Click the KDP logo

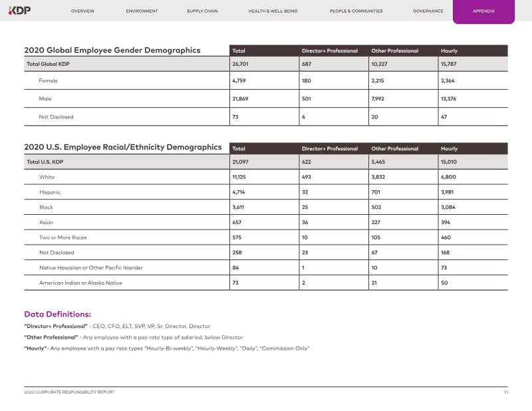coord(19,11)
